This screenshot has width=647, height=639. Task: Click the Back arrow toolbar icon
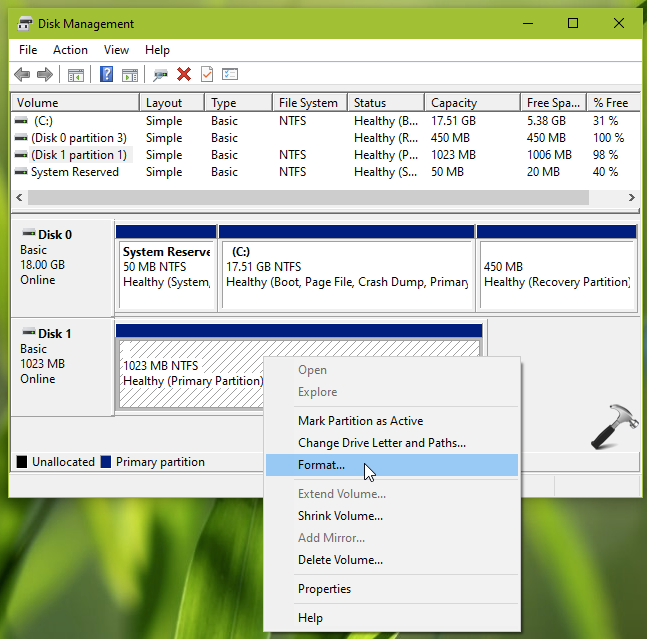tap(21, 75)
